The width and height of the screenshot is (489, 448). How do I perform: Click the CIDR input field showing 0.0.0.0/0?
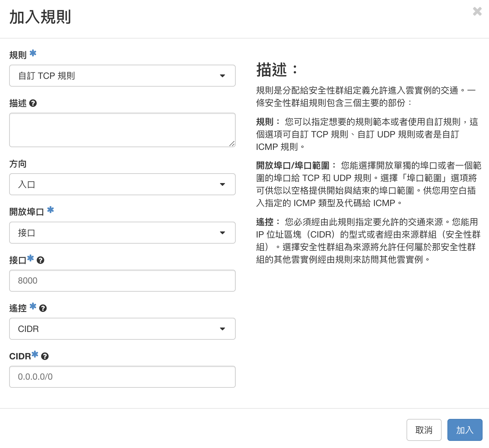tap(122, 377)
